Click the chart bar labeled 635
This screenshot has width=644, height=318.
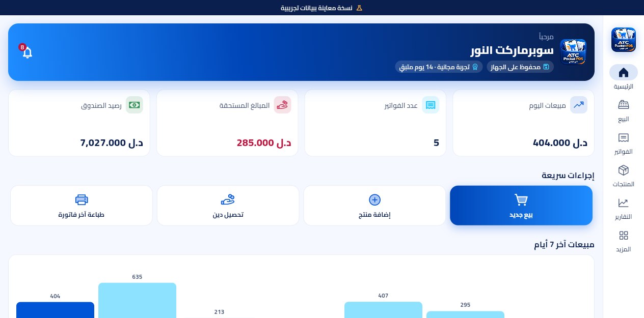point(137,300)
